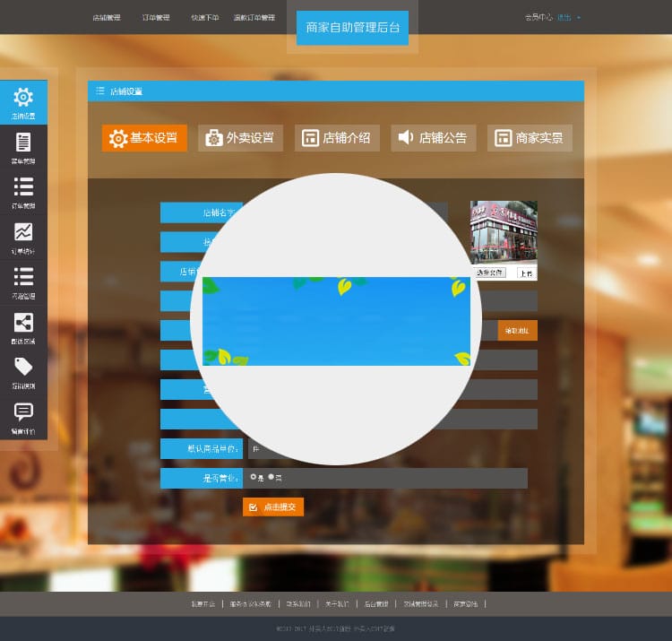Viewport: 672px width, 641px height.
Task: Select 否 radio for 是否营业
Action: [x=271, y=477]
